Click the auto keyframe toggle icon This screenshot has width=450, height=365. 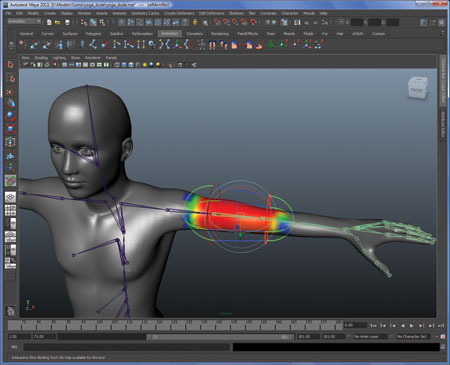[x=443, y=337]
